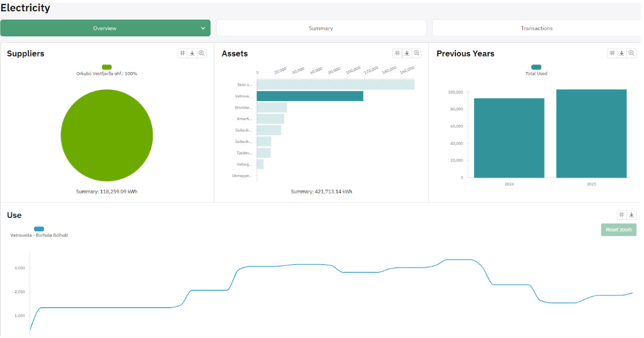Download the Assets chart
The image size is (644, 338).
pos(407,53)
